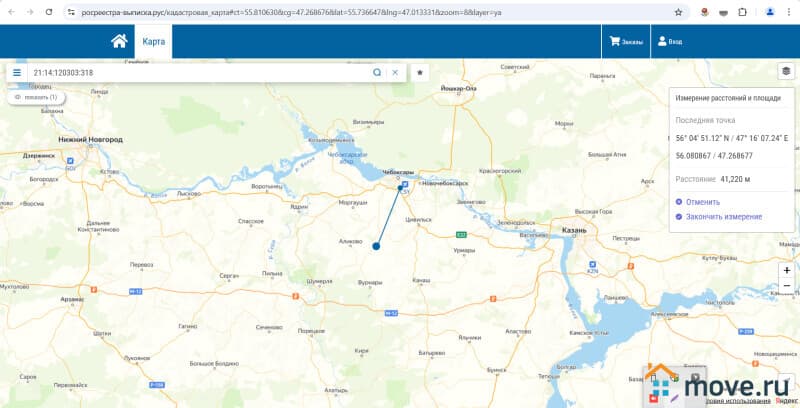Open the Вход login link
This screenshot has width=800, height=408.
click(670, 42)
